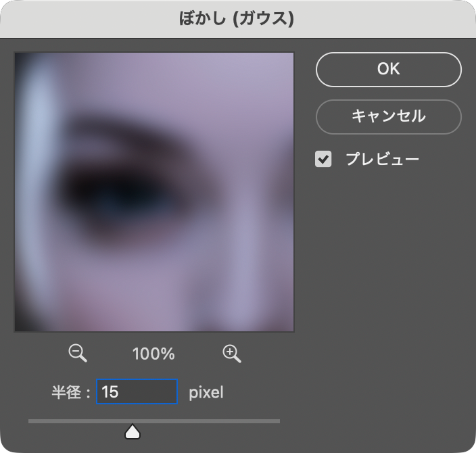Click the プレビュー label text
Image resolution: width=476 pixels, height=453 pixels.
[x=382, y=160]
